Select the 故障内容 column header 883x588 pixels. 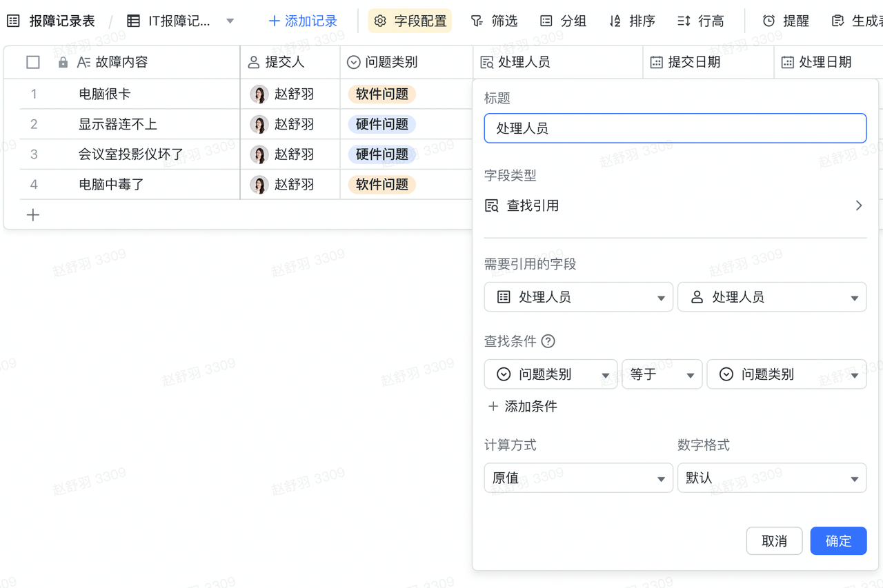[x=121, y=63]
